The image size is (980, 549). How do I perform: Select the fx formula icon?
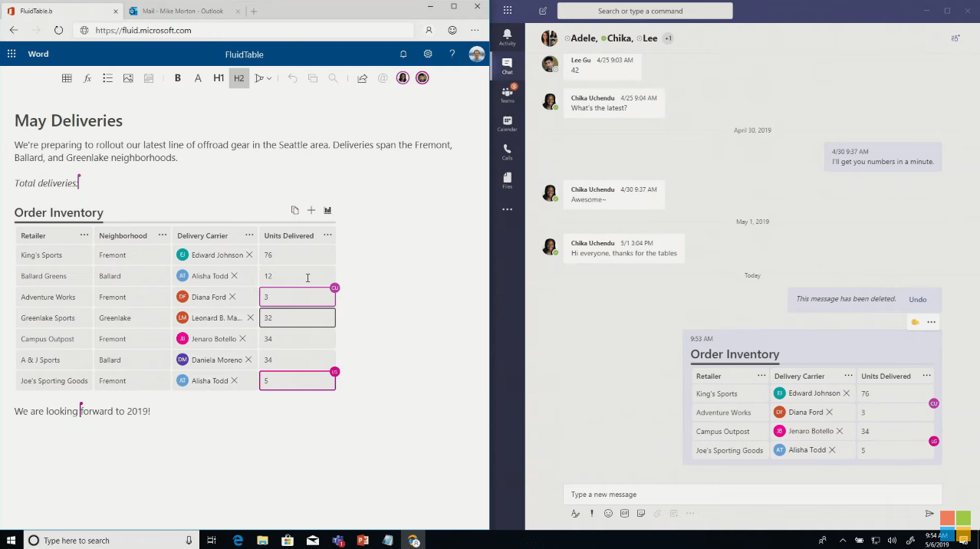(87, 77)
